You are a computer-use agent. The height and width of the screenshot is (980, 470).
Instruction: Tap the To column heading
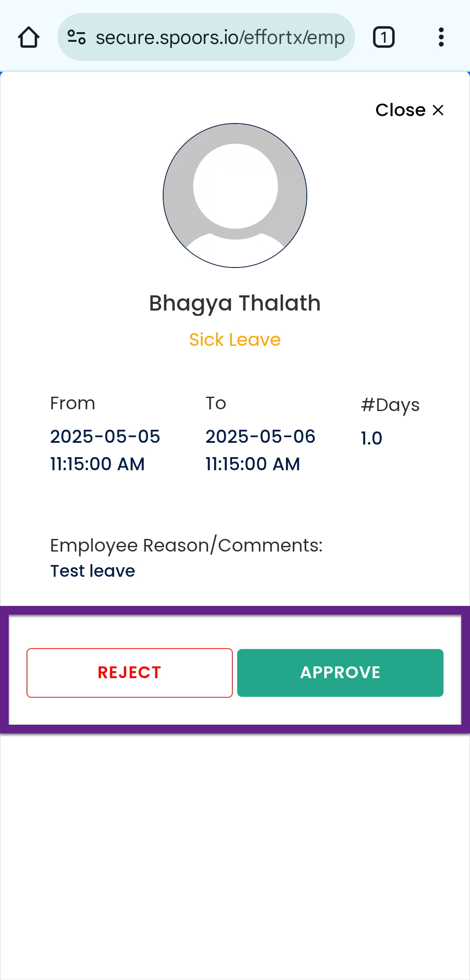[216, 404]
